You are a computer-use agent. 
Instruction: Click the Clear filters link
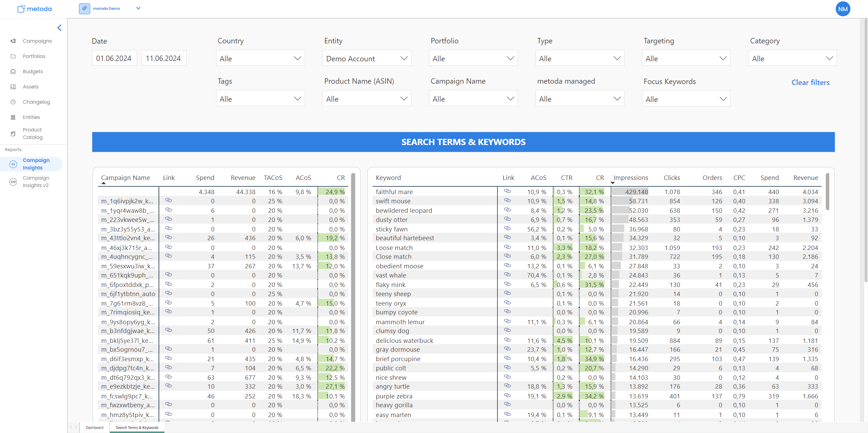810,82
